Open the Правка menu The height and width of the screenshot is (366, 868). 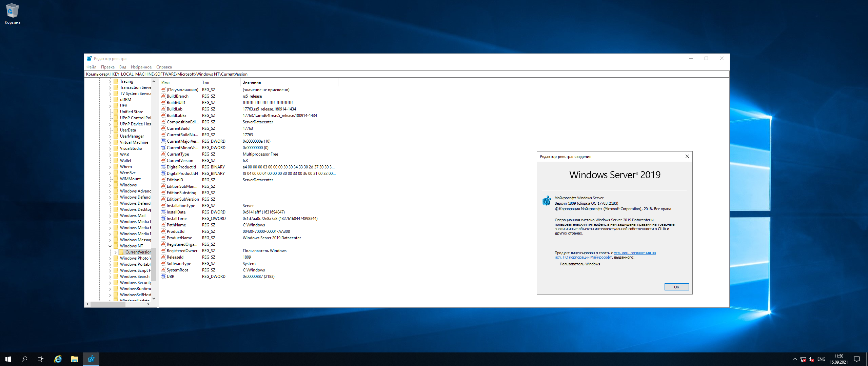click(x=108, y=67)
